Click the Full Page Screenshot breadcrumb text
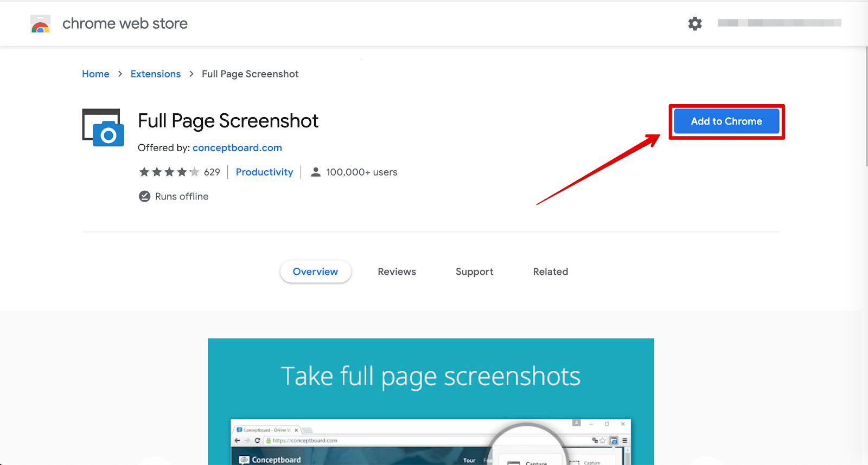868x465 pixels. (250, 74)
